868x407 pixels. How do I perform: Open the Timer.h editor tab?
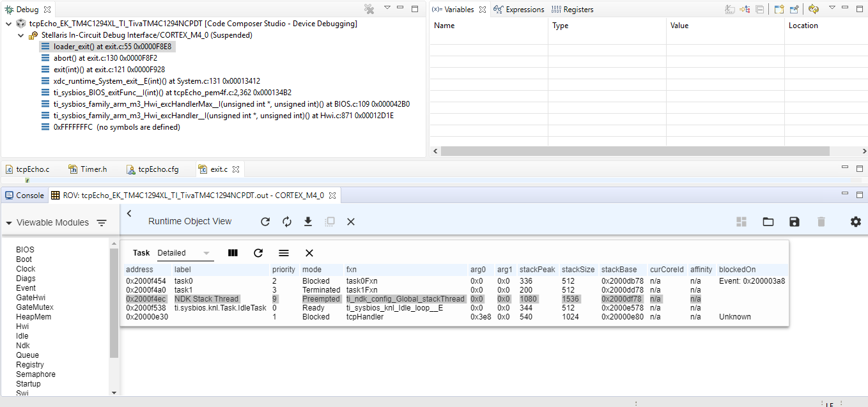(88, 169)
